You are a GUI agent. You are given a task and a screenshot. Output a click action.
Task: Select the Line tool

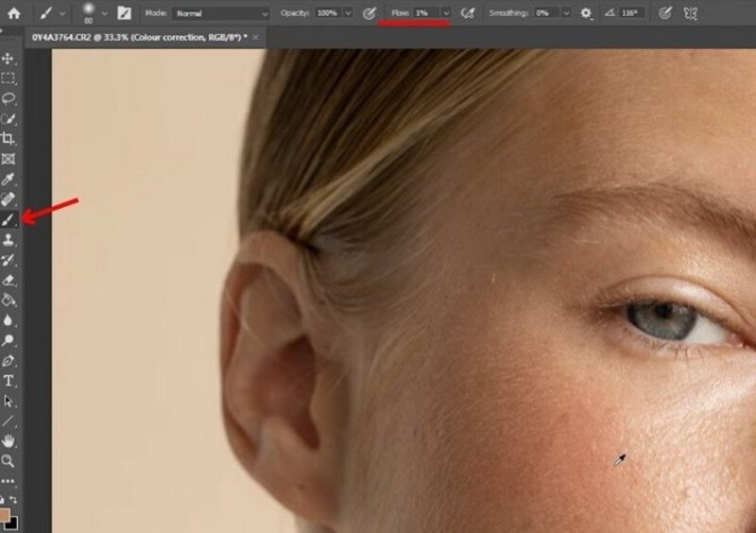(x=8, y=421)
